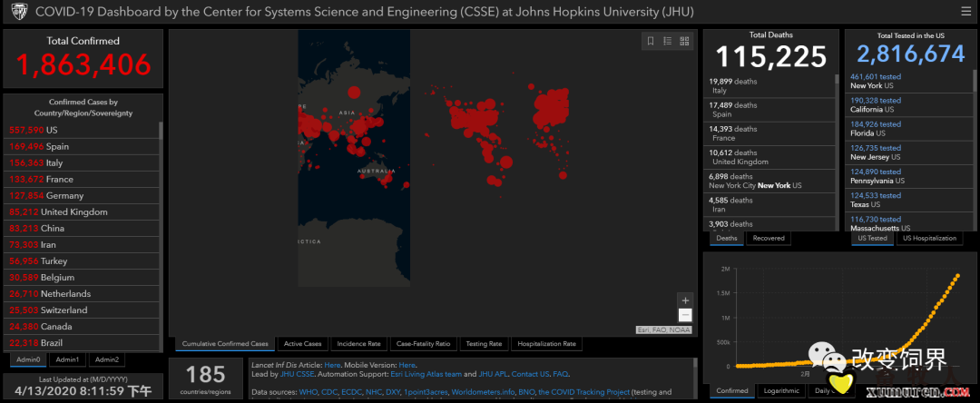Image resolution: width=980 pixels, height=403 pixels.
Task: Click the deaths list scrollbar
Action: tap(837, 145)
